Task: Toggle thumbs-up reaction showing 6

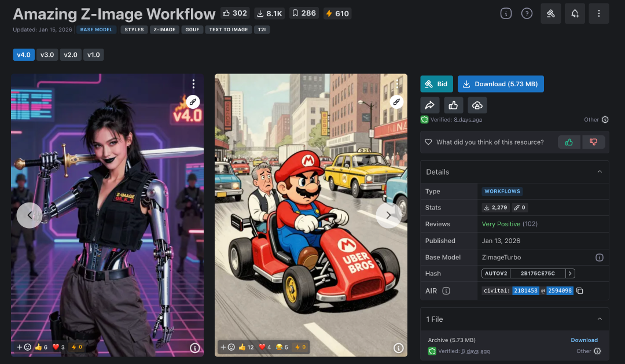Action: 41,347
